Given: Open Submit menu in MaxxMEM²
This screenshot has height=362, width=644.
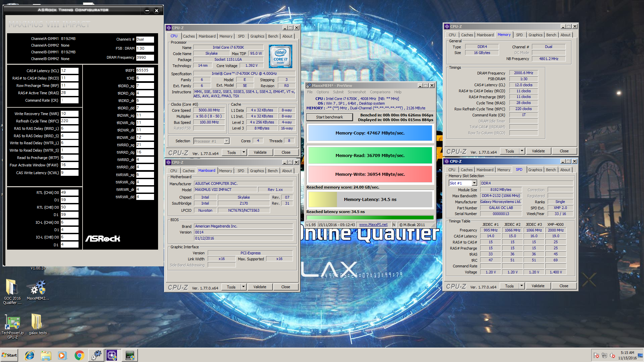Looking at the screenshot, I should tap(338, 92).
